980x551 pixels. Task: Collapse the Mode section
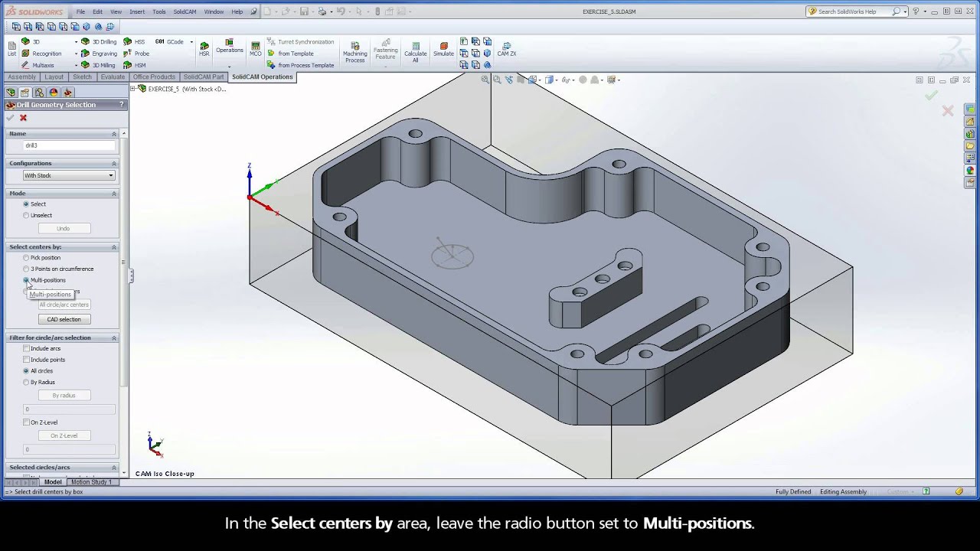click(x=114, y=194)
